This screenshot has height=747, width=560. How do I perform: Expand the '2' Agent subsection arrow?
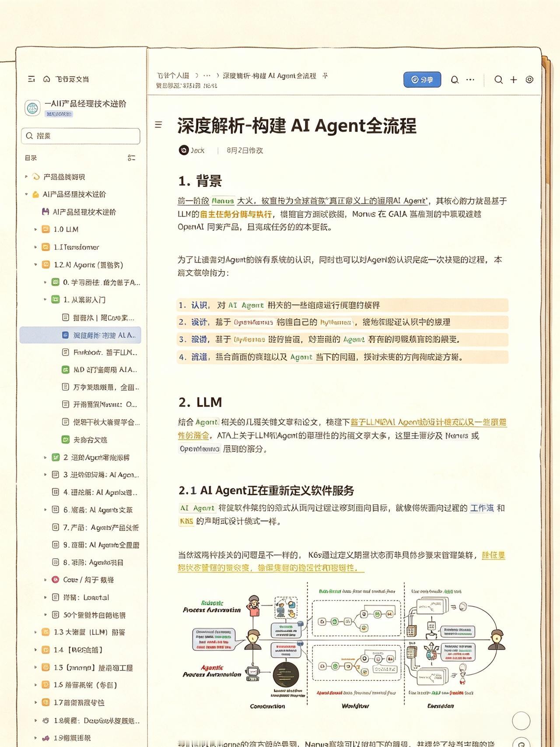tap(45, 457)
